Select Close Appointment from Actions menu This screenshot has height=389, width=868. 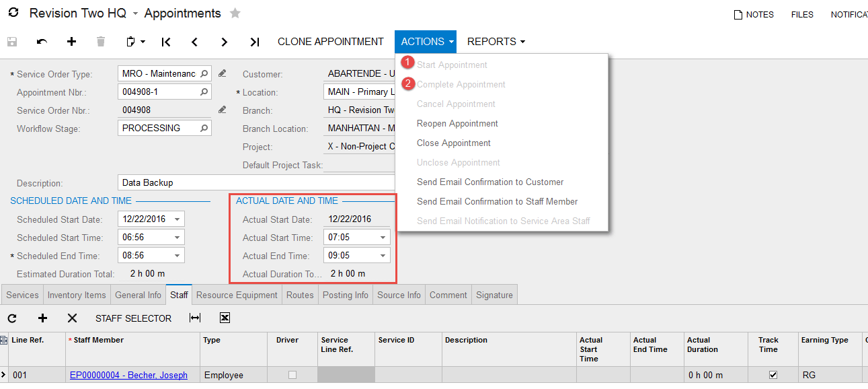coord(454,143)
